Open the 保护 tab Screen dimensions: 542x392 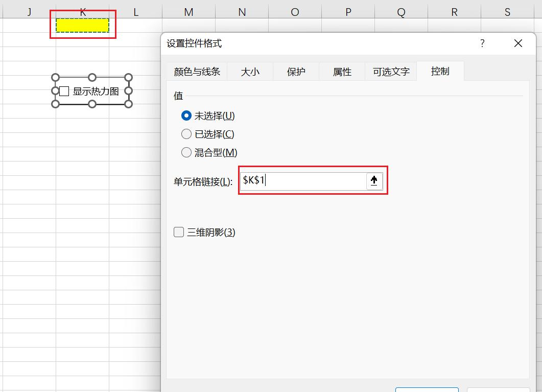[296, 72]
